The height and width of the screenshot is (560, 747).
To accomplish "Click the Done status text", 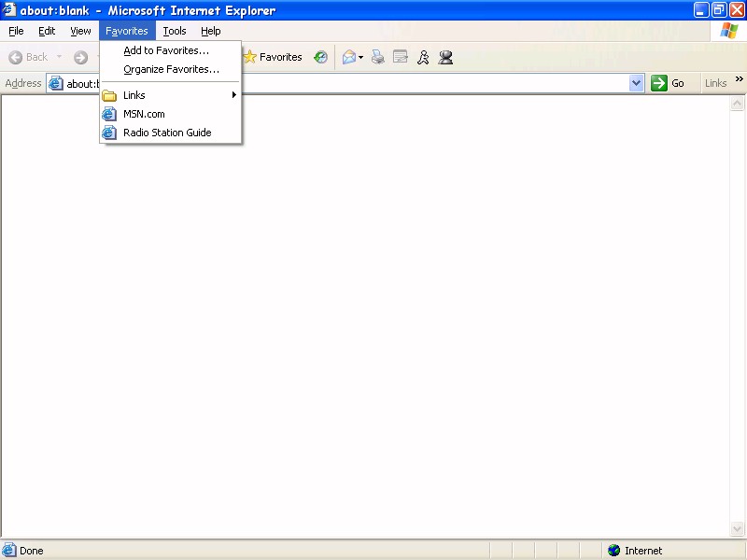I will (x=32, y=551).
